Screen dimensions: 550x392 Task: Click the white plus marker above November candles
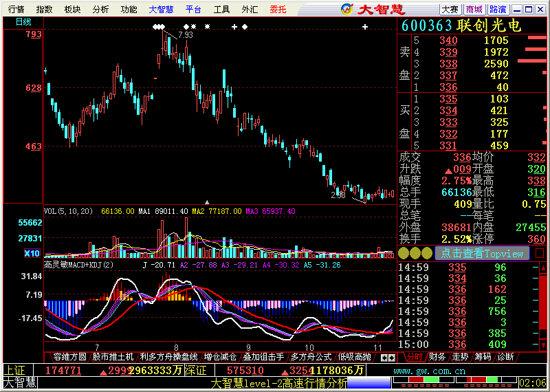coord(365,27)
